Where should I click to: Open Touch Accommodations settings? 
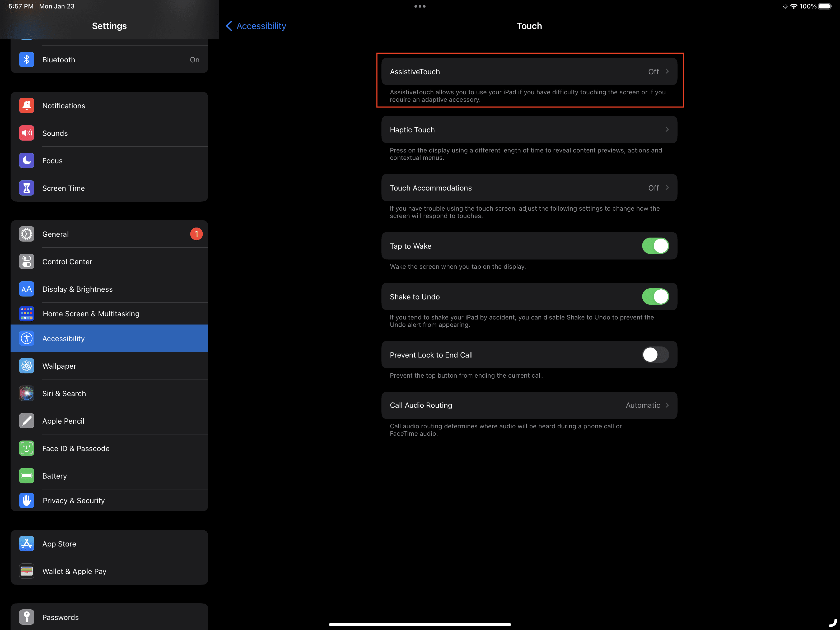click(x=529, y=188)
